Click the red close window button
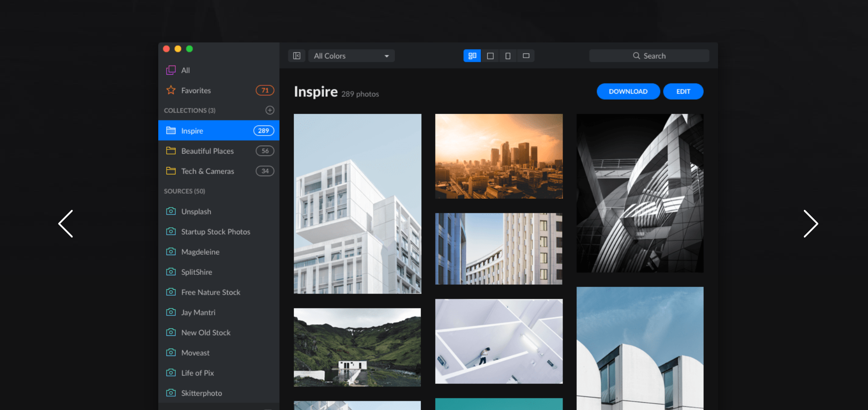Viewport: 868px width, 410px height. point(167,49)
